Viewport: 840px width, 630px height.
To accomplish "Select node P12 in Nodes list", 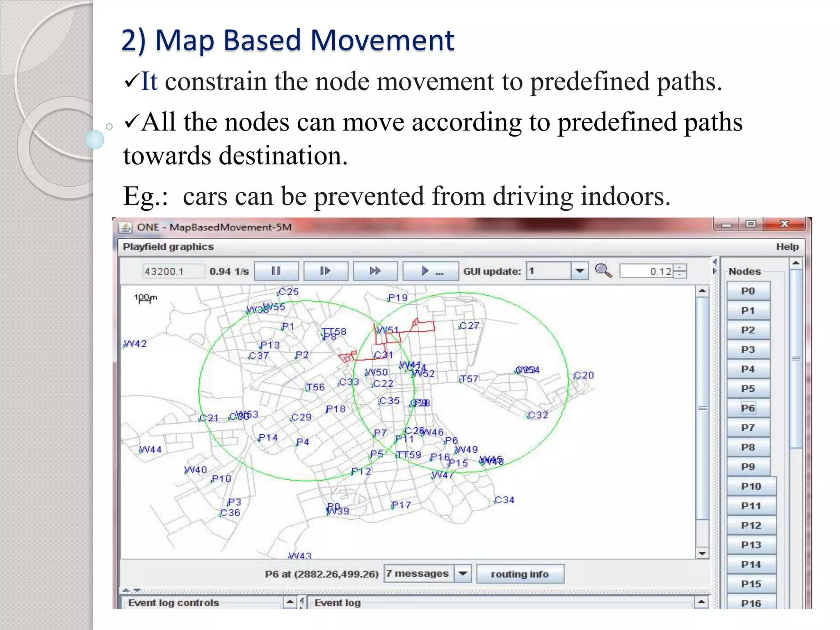I will 751,525.
